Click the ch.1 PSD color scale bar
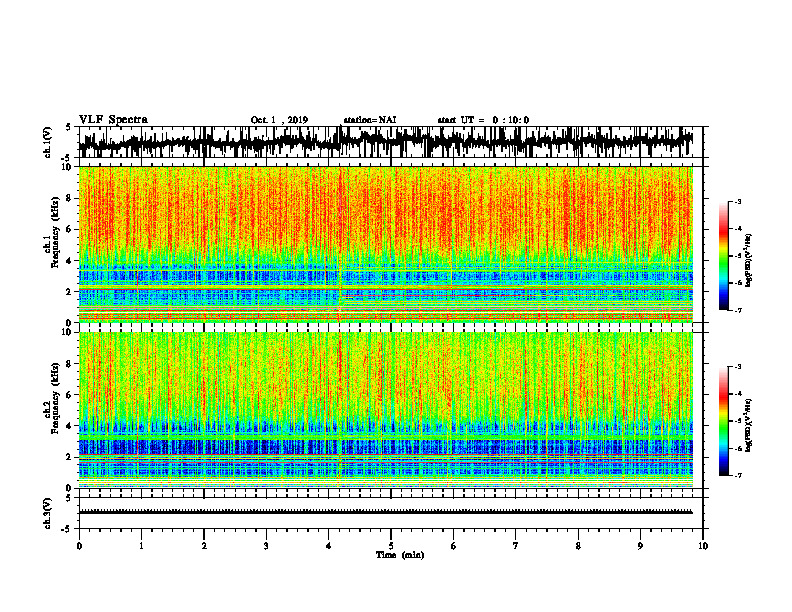This screenshot has height=612, width=792. coord(723,255)
